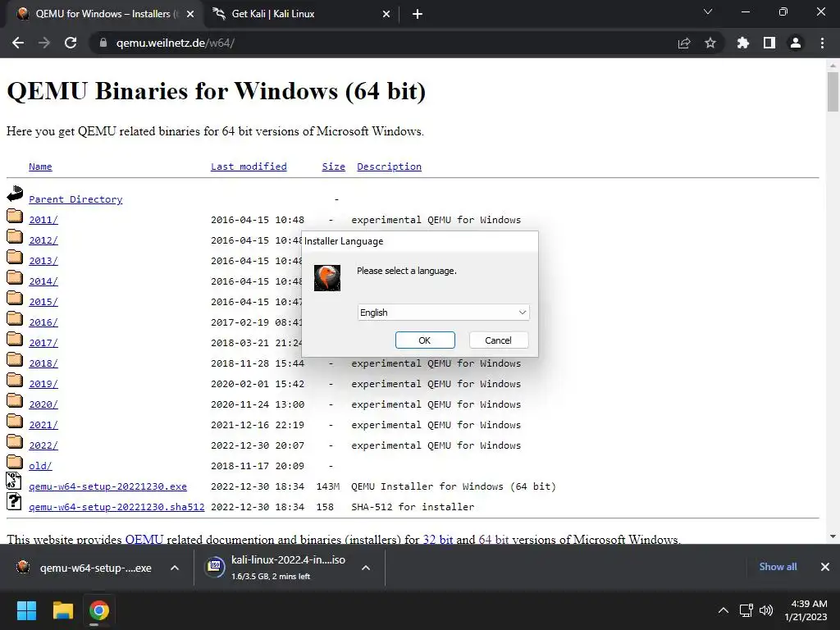
Task: Open the tab search chevron
Action: tap(708, 11)
